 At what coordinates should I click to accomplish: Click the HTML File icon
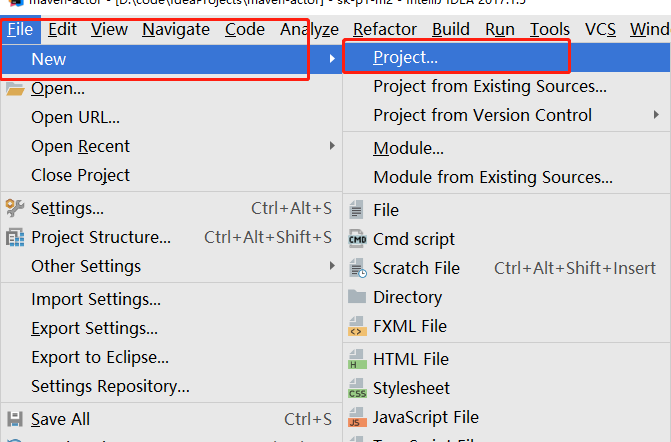pos(357,359)
